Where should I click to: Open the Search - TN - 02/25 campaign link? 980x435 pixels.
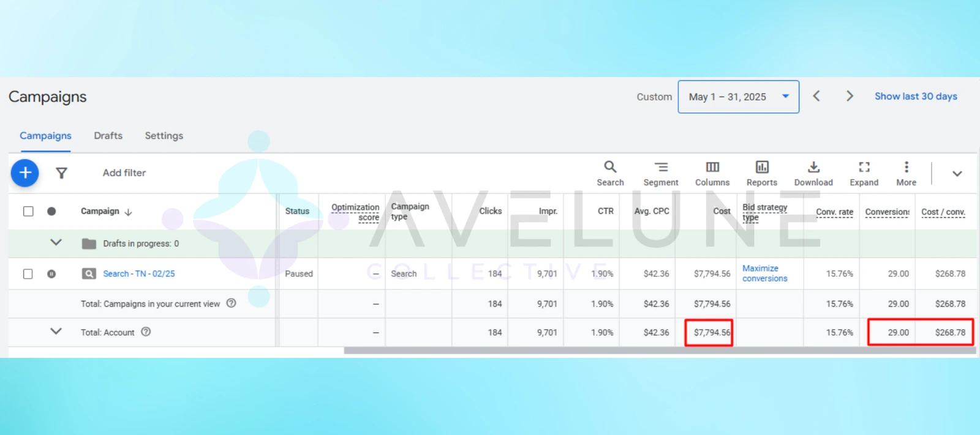tap(138, 273)
